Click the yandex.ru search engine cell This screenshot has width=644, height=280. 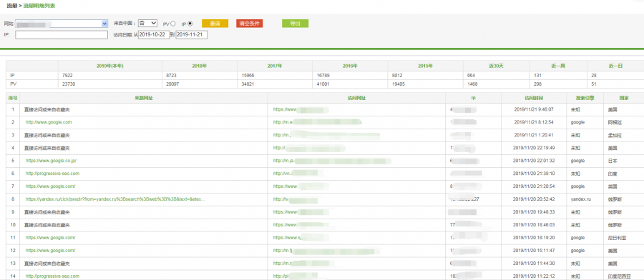coord(581,199)
